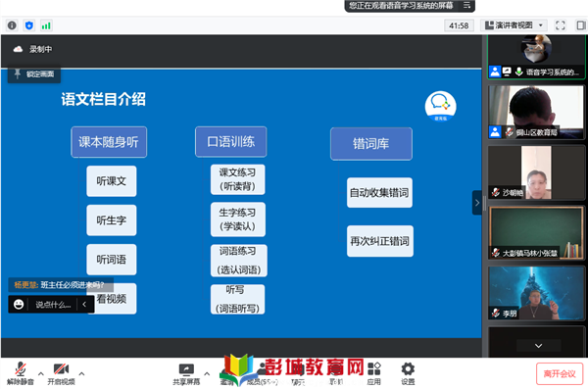Open the emoji reaction smiley

[x=19, y=304]
